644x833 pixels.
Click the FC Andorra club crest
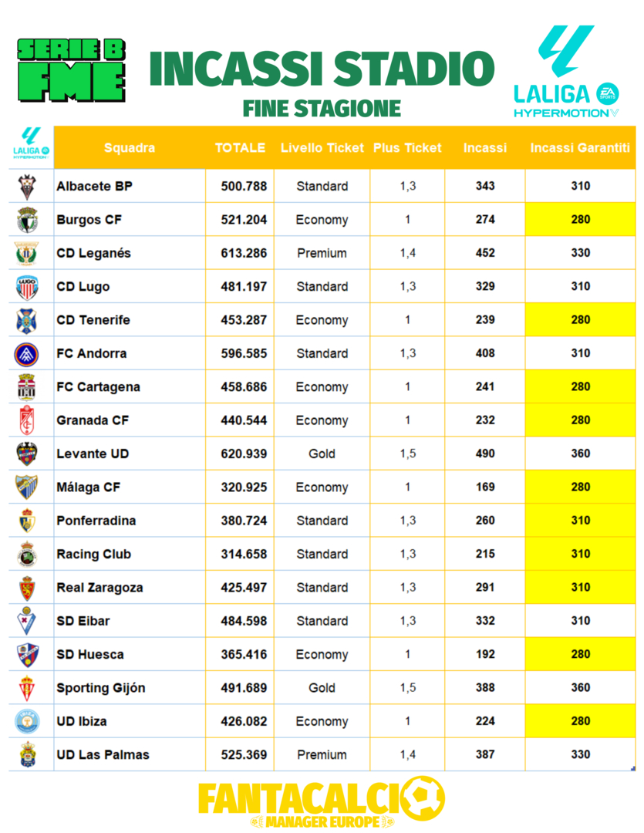click(27, 353)
